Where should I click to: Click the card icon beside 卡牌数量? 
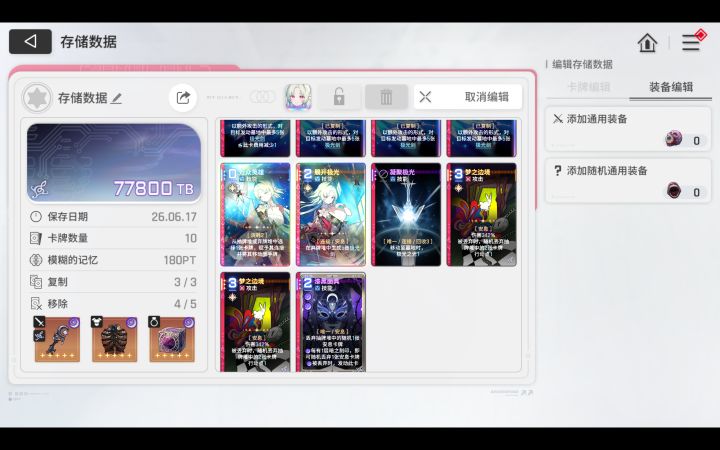click(x=36, y=238)
